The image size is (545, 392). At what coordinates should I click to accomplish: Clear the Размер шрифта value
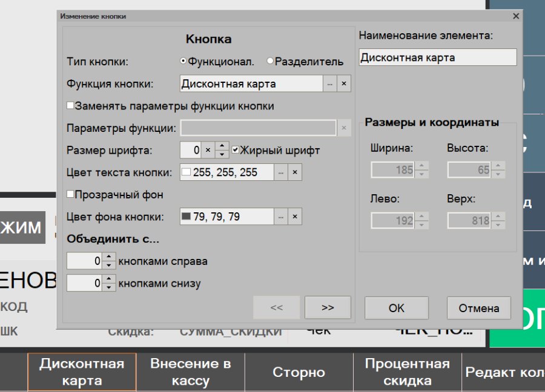click(x=208, y=150)
